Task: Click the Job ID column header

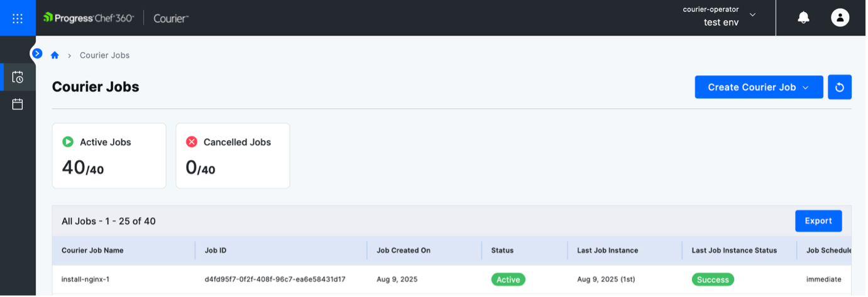Action: tap(216, 251)
